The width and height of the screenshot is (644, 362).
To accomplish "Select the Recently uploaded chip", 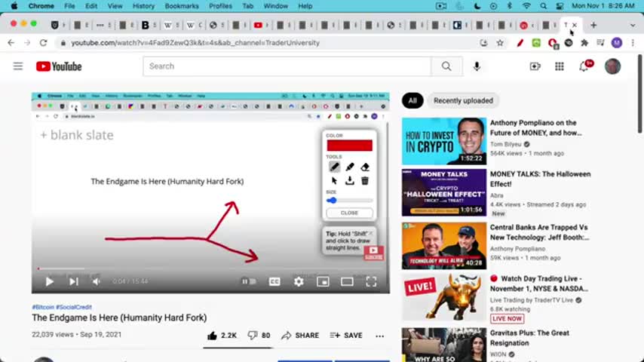I will click(463, 100).
